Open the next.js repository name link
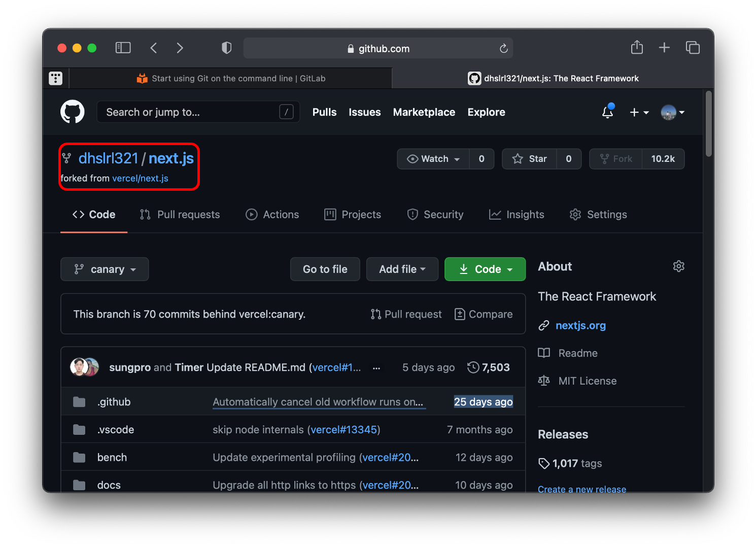This screenshot has height=548, width=756. pyautogui.click(x=171, y=158)
